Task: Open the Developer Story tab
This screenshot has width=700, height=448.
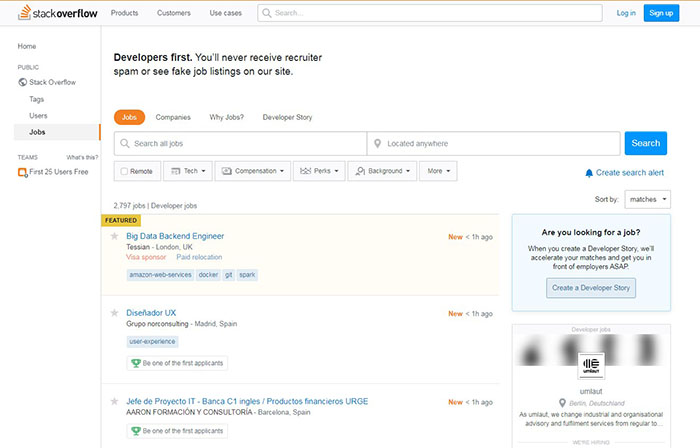Action: (x=288, y=117)
